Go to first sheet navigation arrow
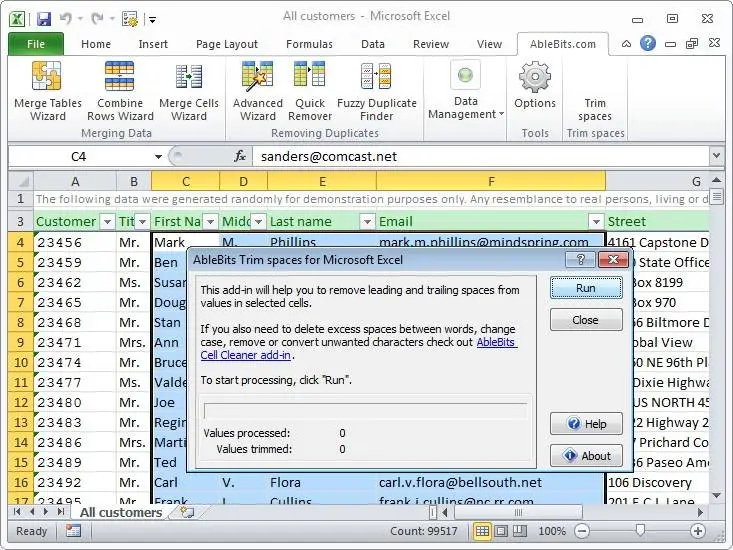The image size is (733, 550). (18, 512)
